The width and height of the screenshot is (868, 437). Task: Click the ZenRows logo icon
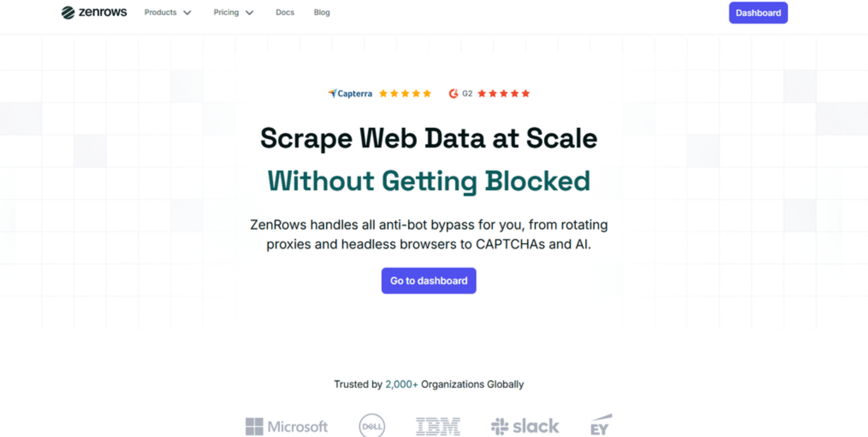click(x=68, y=13)
